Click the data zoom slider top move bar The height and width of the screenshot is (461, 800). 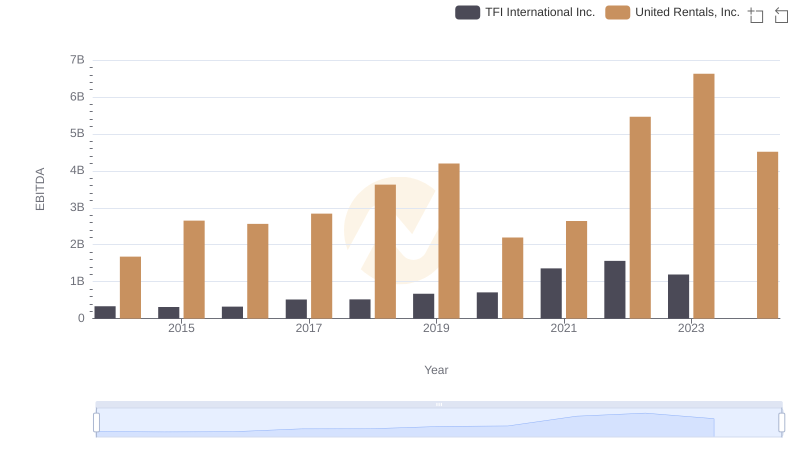pos(439,404)
